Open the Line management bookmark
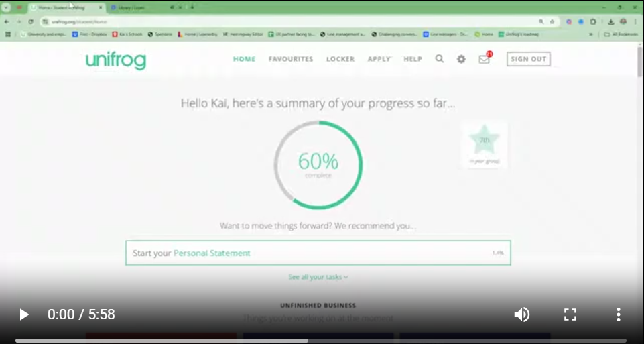Viewport: 644px width, 344px height. click(x=342, y=34)
